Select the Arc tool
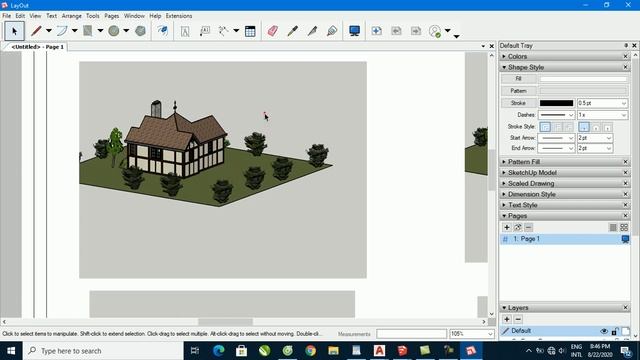The width and height of the screenshot is (640, 360). [x=62, y=31]
